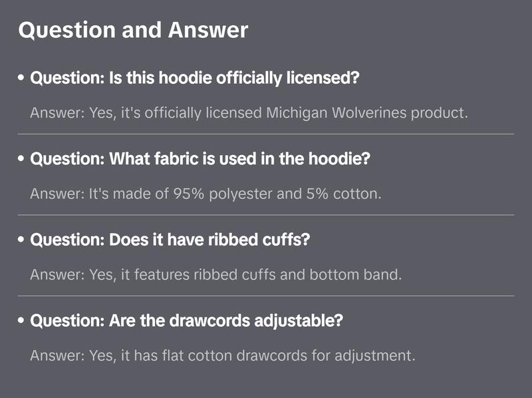The image size is (532, 398).
Task: Click the "Question and Answer" heading
Action: [x=133, y=31]
